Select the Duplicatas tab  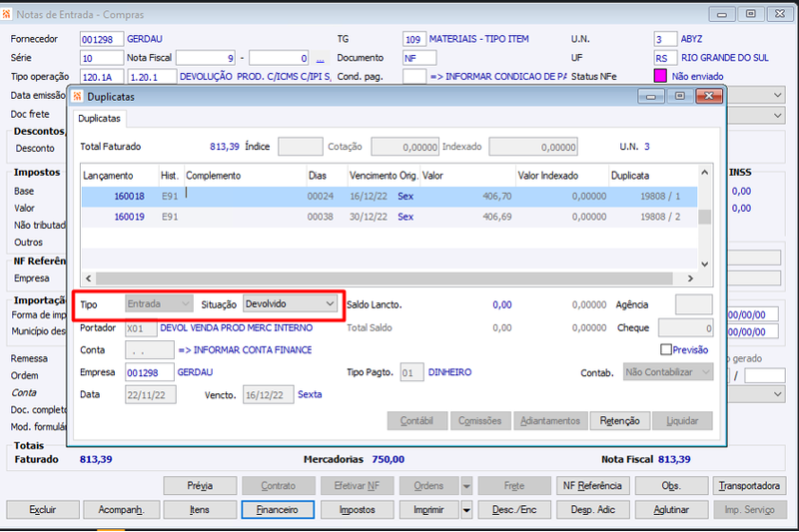click(x=99, y=118)
